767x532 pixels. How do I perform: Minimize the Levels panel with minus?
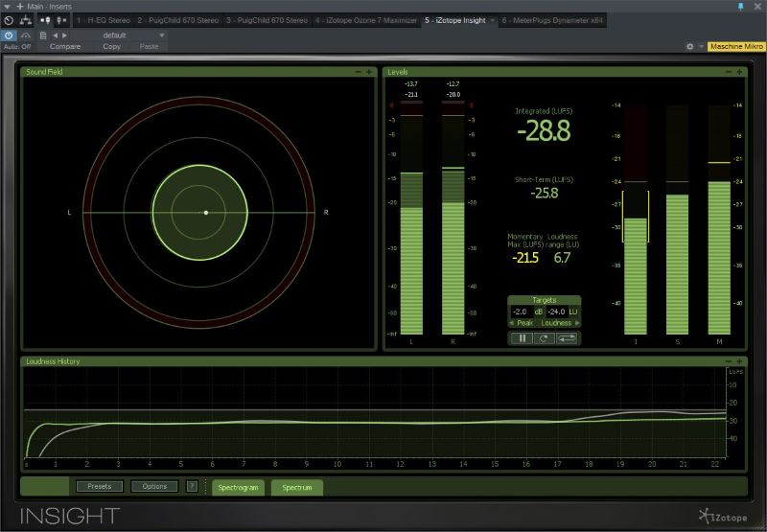729,72
